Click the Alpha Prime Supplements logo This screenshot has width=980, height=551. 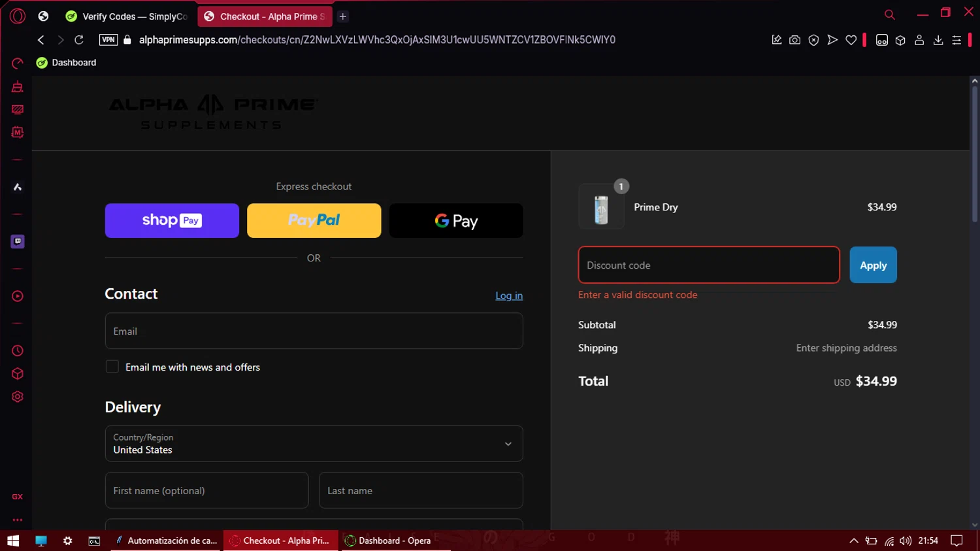click(x=213, y=112)
